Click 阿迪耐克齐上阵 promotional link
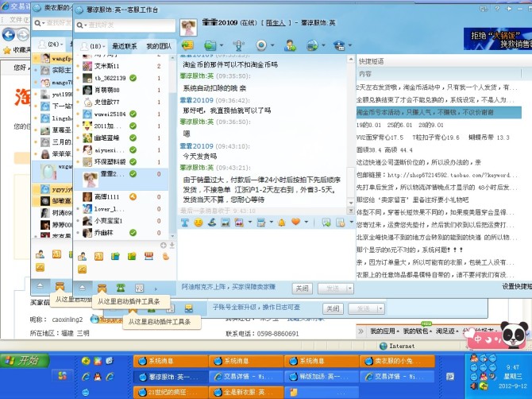 229,287
